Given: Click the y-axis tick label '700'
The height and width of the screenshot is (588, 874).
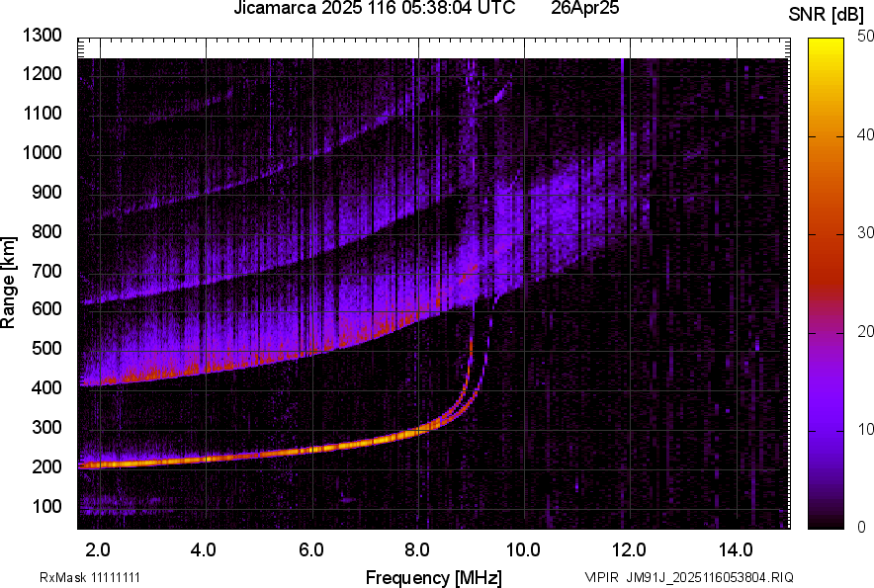Looking at the screenshot, I should [46, 271].
